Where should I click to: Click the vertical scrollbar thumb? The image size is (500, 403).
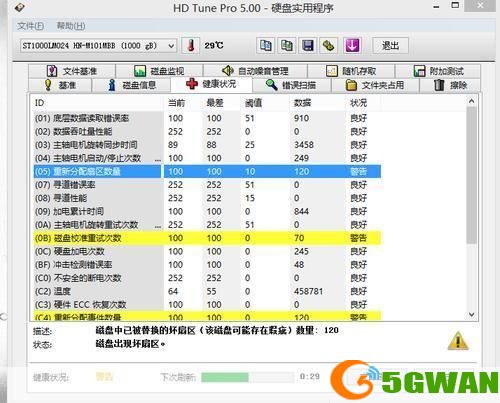471,175
